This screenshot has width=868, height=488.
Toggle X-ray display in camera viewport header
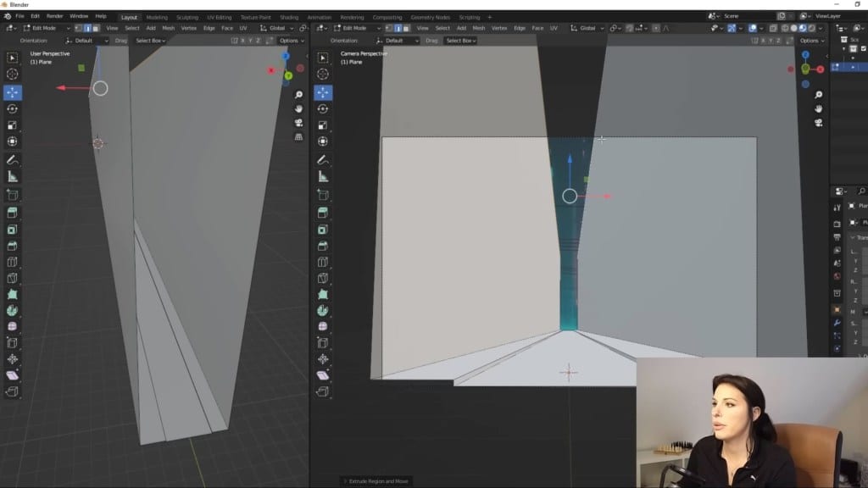[773, 28]
